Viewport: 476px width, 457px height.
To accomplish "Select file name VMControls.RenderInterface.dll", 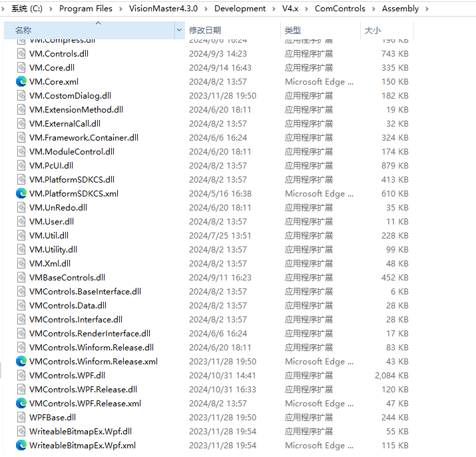I will (x=90, y=333).
